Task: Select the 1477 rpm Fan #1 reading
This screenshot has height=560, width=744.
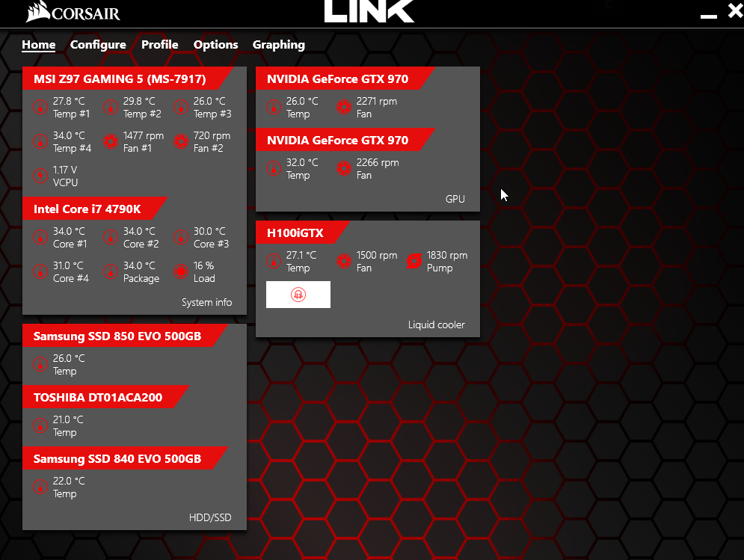Action: click(144, 142)
